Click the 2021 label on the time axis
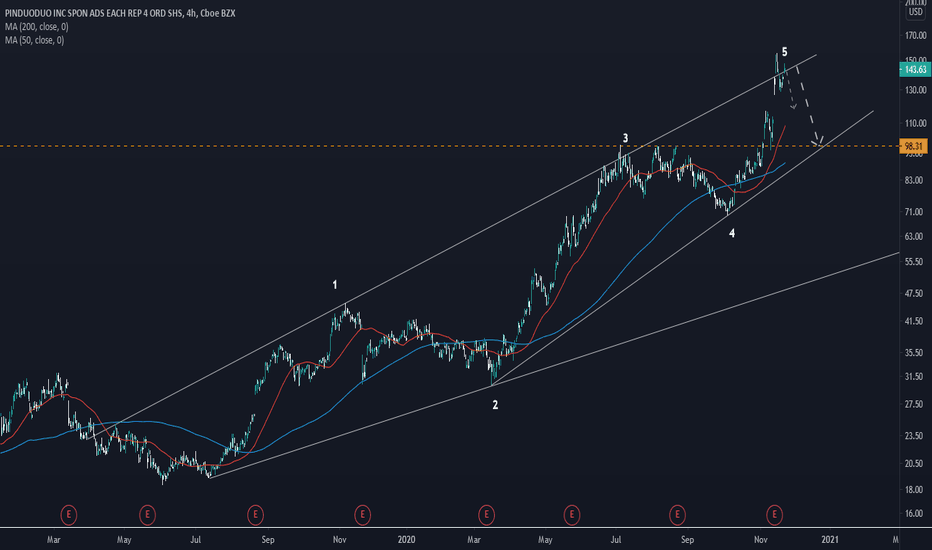 (x=830, y=540)
